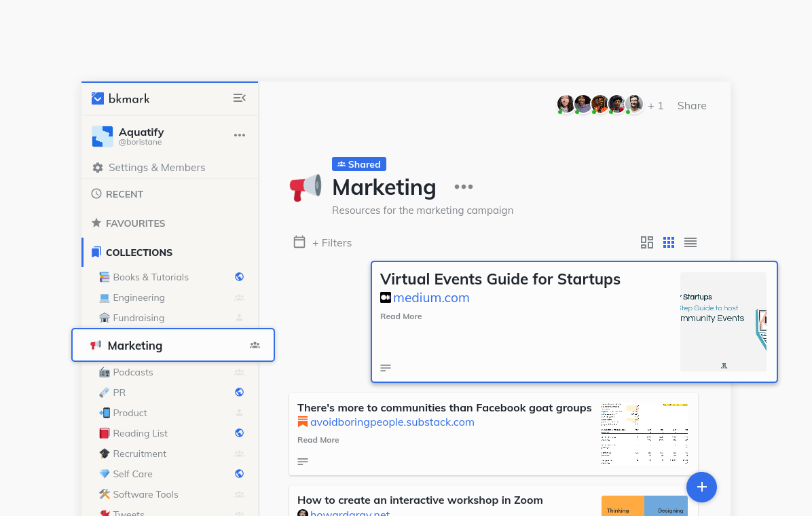Open Marketing collection three-dot options menu
Viewport: 812px width, 516px height.
(464, 187)
